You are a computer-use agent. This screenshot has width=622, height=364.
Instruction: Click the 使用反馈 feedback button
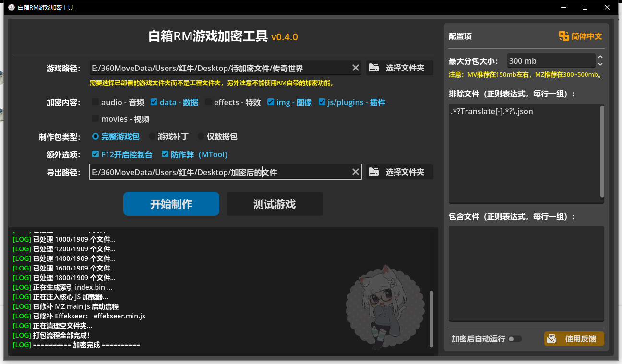(x=574, y=339)
